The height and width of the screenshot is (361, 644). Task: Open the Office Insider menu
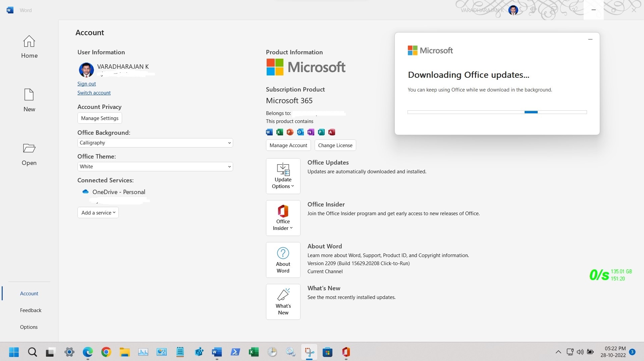[283, 218]
